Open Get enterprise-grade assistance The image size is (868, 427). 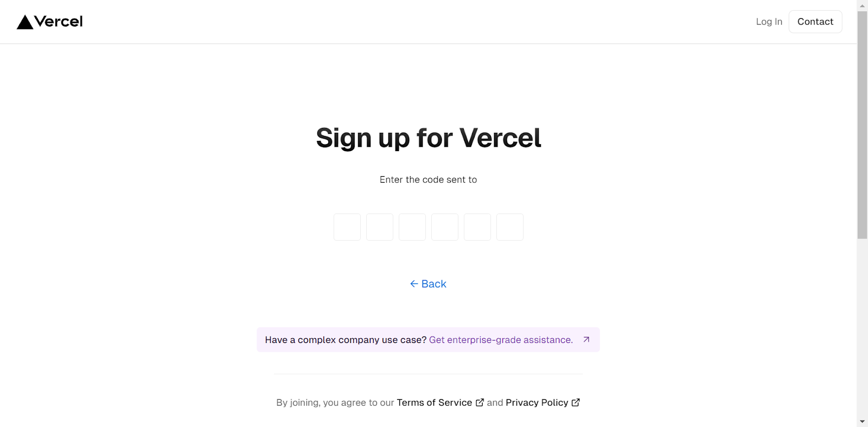click(500, 339)
